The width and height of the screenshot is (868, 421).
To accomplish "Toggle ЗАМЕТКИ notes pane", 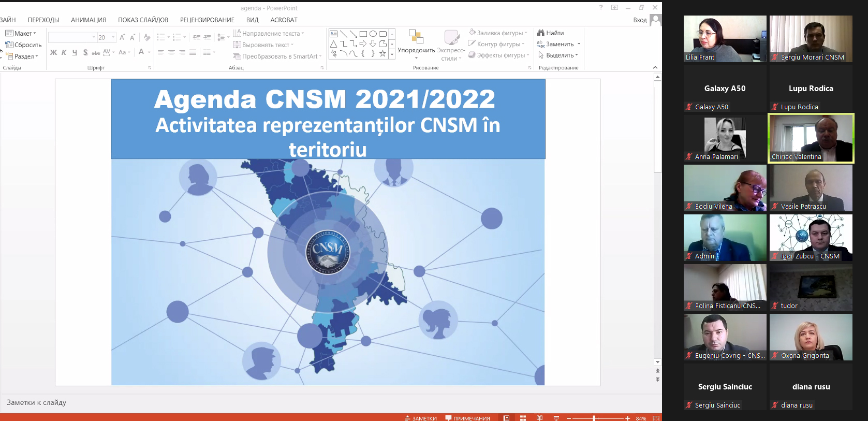I will 421,418.
